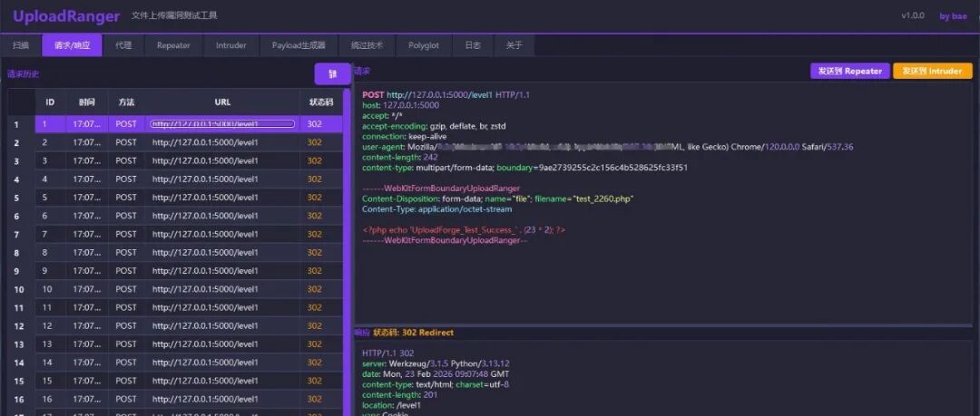Viewport: 980px width, 416px height.
Task: Click row header number 5
Action: [x=17, y=198]
